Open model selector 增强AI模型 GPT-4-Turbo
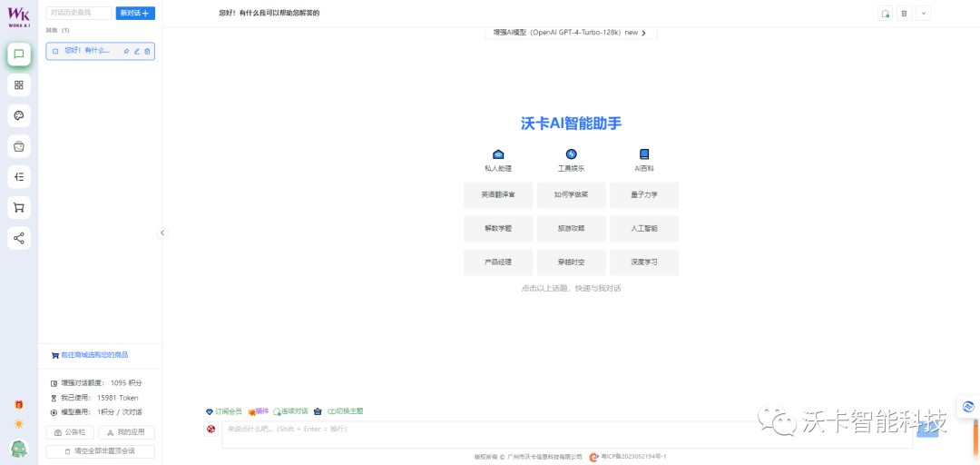980x465 pixels. pos(571,33)
